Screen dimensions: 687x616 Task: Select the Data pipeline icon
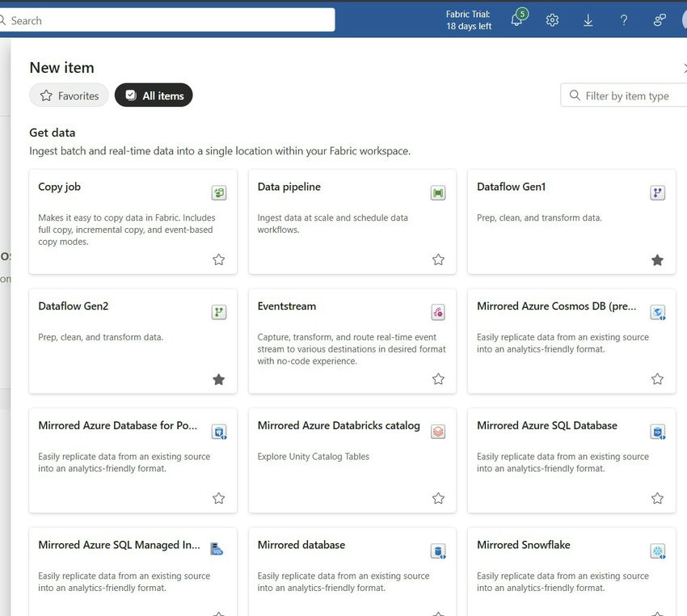pos(437,192)
